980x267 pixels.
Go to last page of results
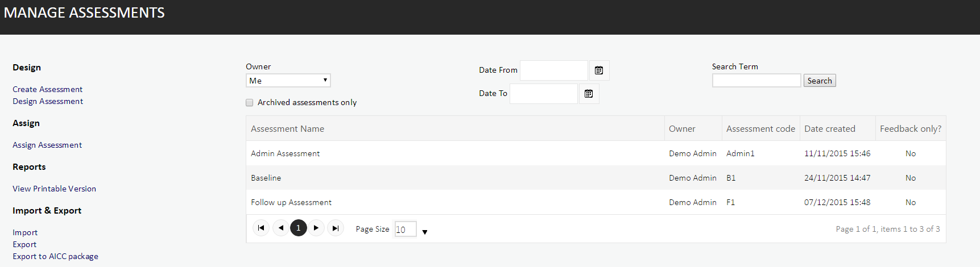336,228
